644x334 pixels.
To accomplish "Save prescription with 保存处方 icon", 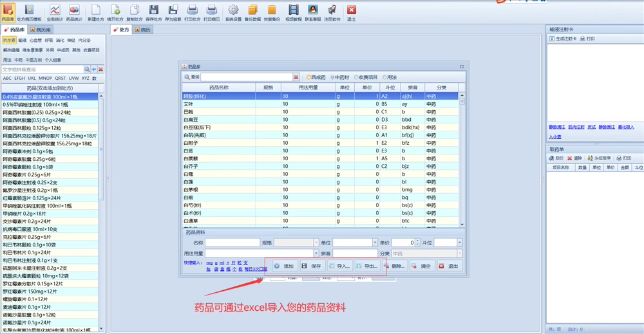I will 154,12.
